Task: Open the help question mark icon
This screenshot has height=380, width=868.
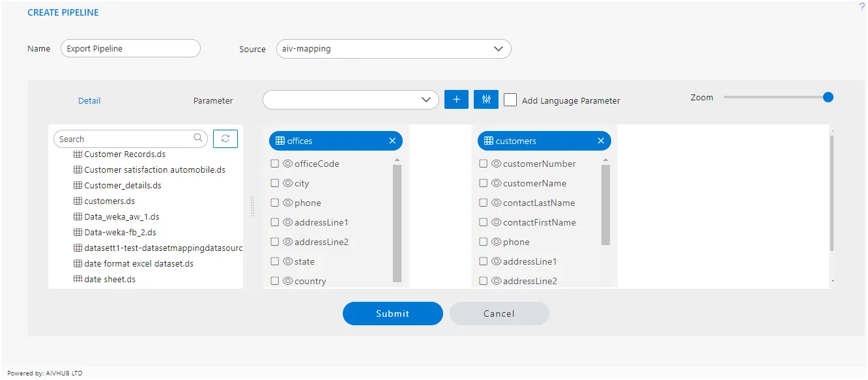Action: 862,6
